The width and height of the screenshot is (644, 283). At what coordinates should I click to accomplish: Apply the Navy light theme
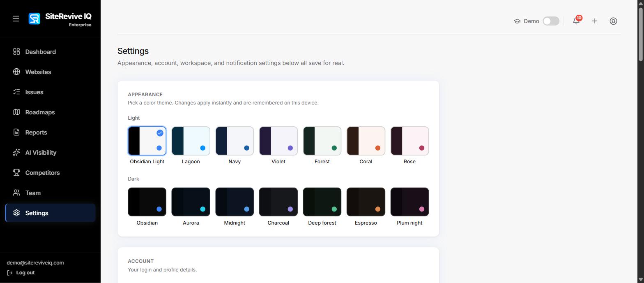tap(235, 141)
